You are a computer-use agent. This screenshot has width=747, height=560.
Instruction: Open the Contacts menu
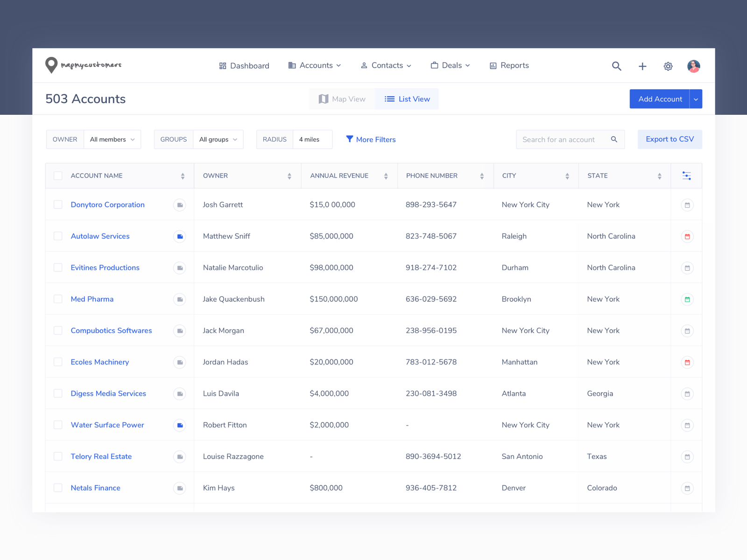[386, 65]
